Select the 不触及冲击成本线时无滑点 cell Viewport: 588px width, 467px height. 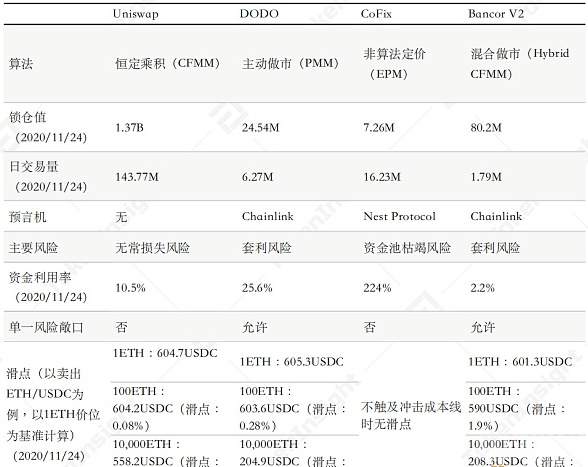[411, 416]
